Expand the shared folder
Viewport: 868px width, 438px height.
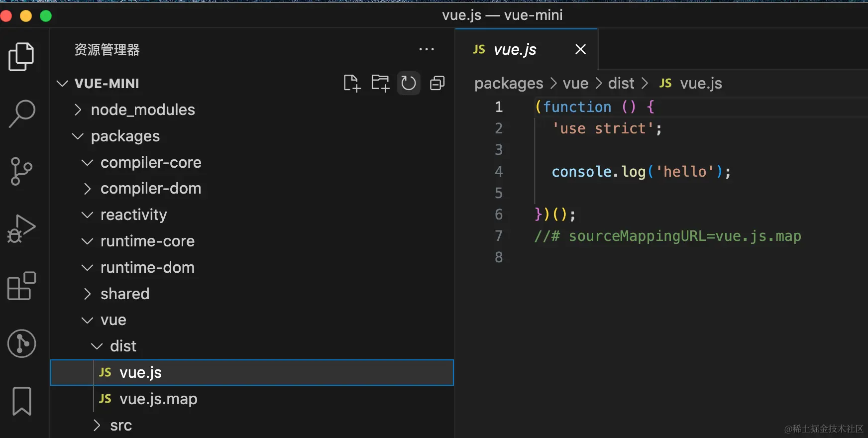(87, 294)
